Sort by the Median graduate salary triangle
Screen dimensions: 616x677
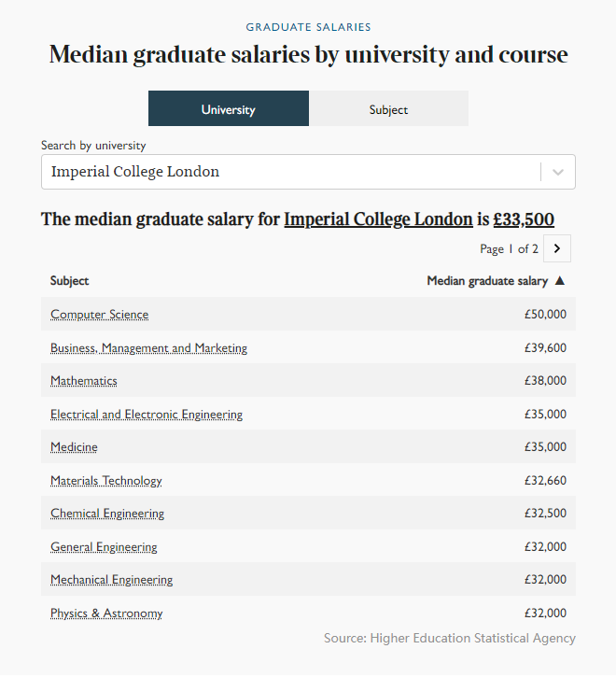coord(560,280)
